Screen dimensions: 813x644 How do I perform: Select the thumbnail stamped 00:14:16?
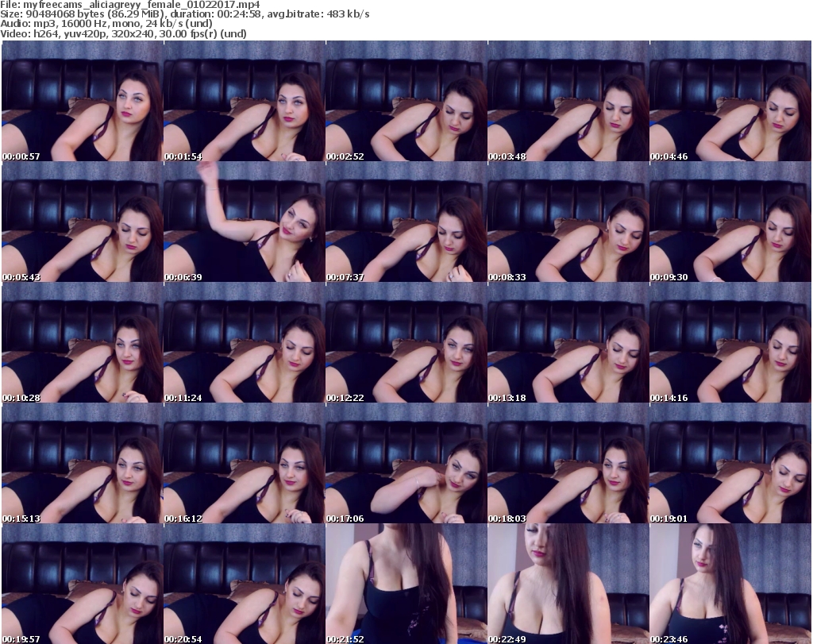[730, 343]
